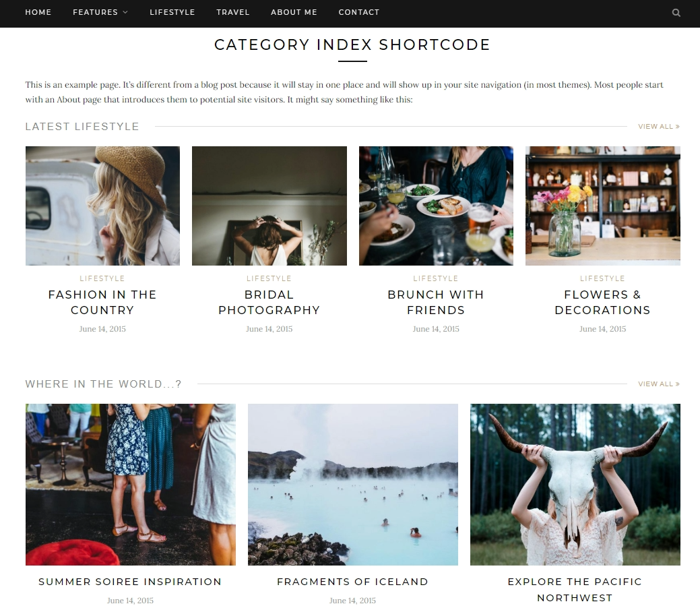
Task: Click the date under Bridal Photography
Action: pyautogui.click(x=269, y=329)
